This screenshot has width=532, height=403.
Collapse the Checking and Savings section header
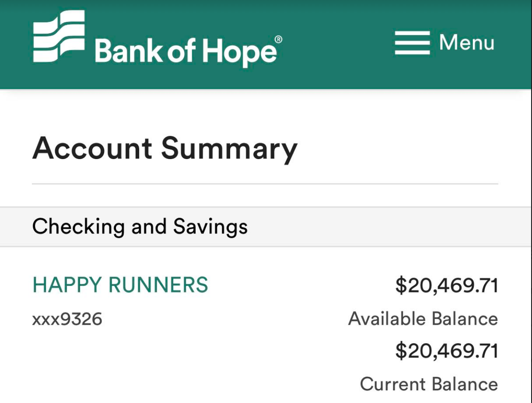click(x=266, y=226)
